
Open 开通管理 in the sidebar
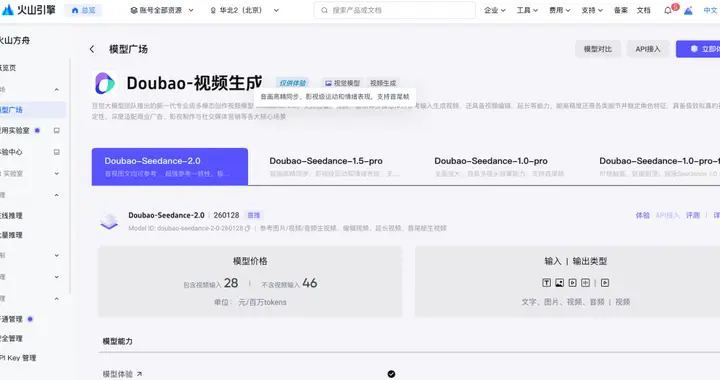click(x=11, y=319)
